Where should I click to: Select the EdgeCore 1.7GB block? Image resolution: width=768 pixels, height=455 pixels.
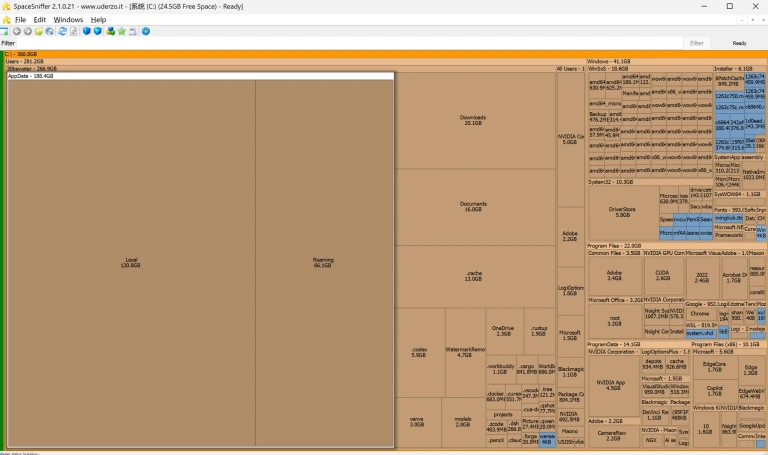pos(715,367)
